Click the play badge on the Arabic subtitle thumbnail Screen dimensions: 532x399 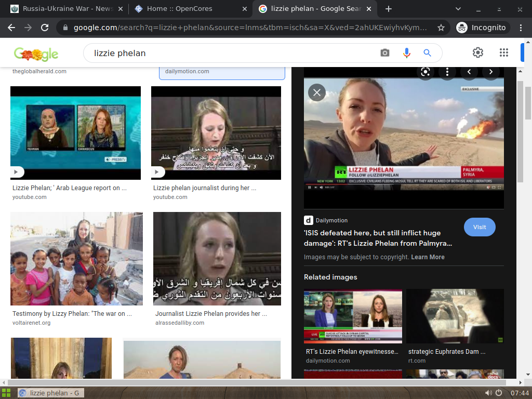point(158,172)
